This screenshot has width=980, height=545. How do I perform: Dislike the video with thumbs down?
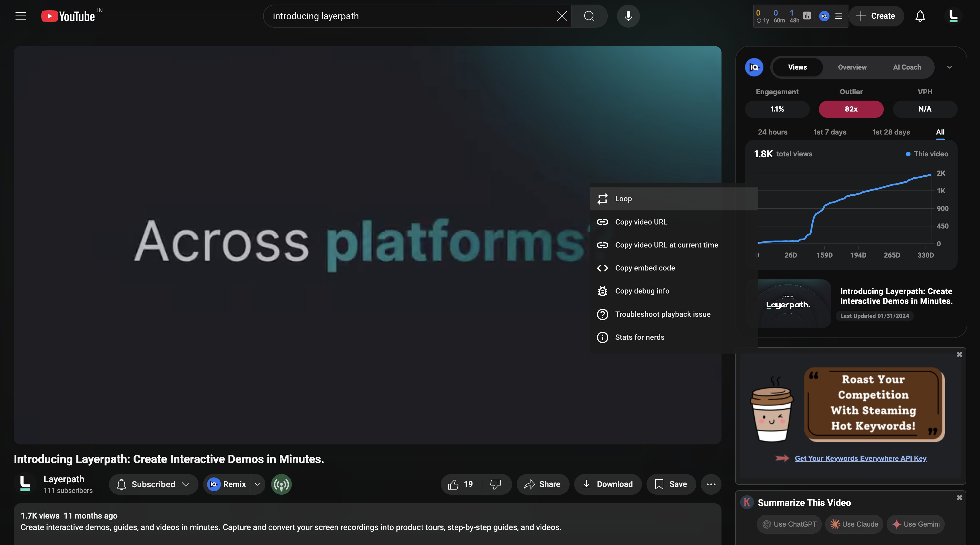pyautogui.click(x=495, y=484)
